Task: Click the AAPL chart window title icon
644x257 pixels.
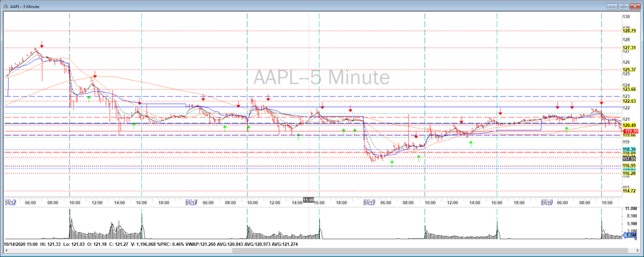Action: pyautogui.click(x=6, y=5)
